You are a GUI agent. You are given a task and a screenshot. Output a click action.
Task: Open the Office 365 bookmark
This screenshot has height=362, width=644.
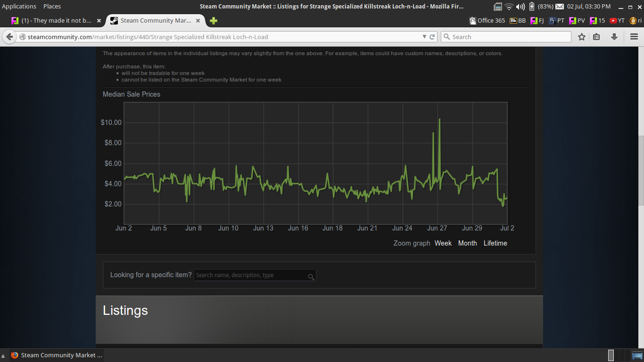tap(487, 21)
